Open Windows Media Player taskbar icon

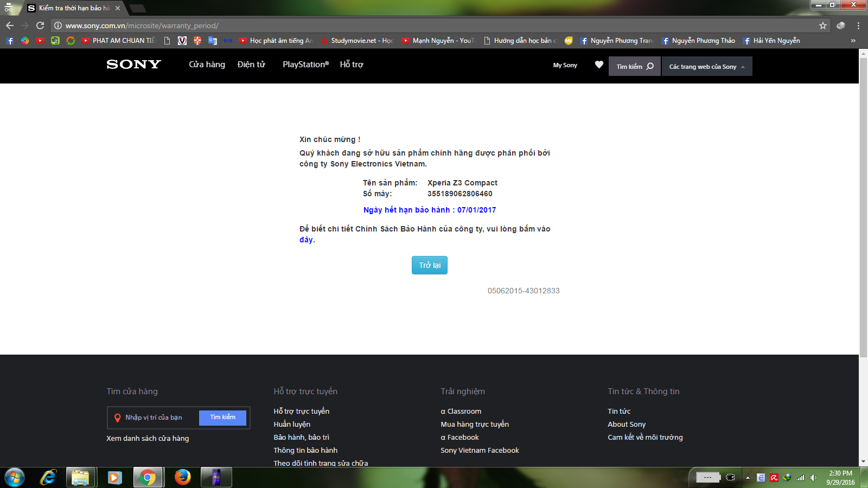pyautogui.click(x=114, y=478)
